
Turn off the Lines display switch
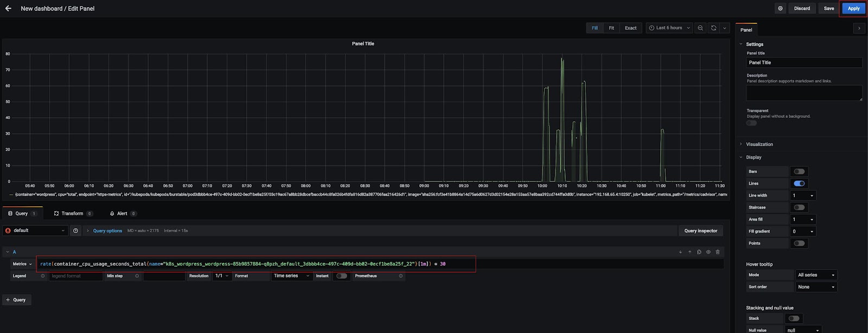(x=799, y=184)
